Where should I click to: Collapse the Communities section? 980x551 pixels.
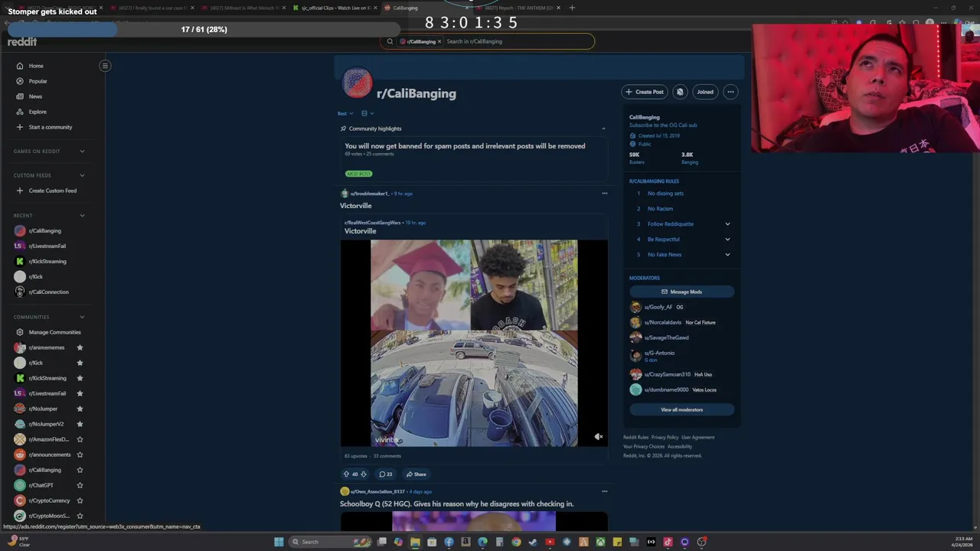82,317
